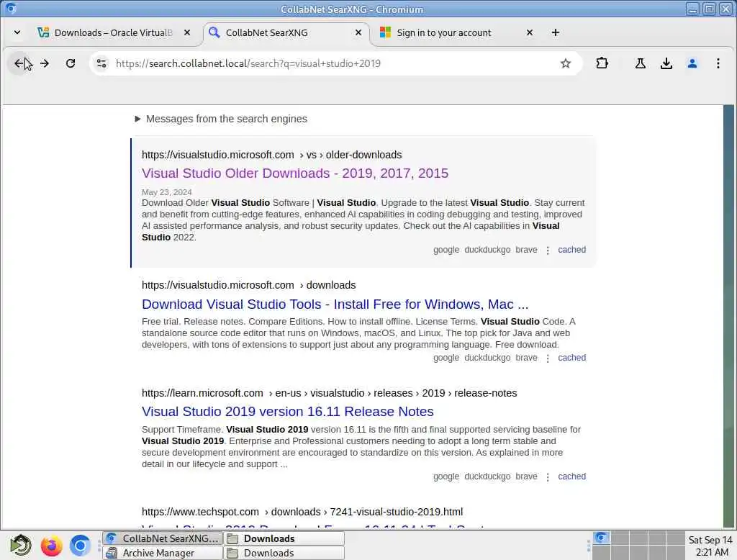Click the learn.microsoft.com release-notes URL
The image size is (737, 560).
point(329,393)
